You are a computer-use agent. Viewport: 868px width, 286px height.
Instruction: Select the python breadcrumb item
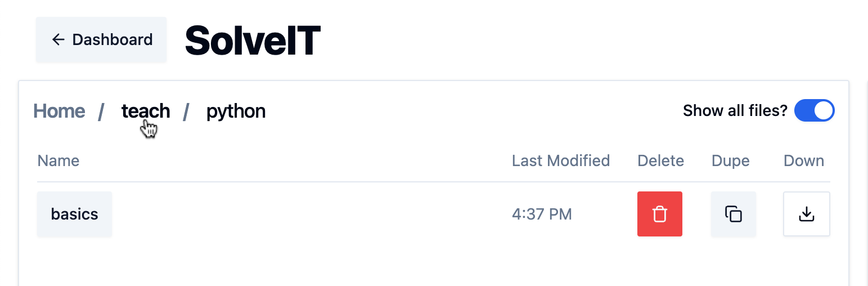[x=236, y=111]
